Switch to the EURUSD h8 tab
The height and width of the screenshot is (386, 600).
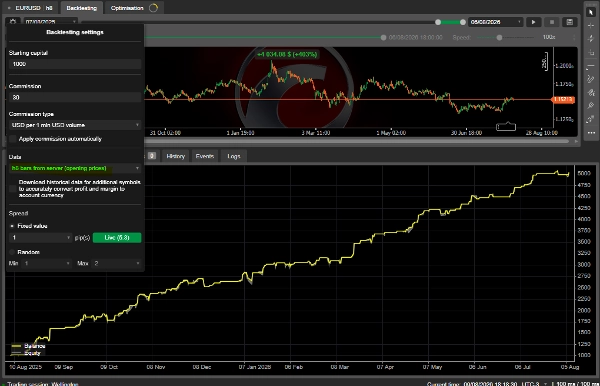tap(31, 8)
